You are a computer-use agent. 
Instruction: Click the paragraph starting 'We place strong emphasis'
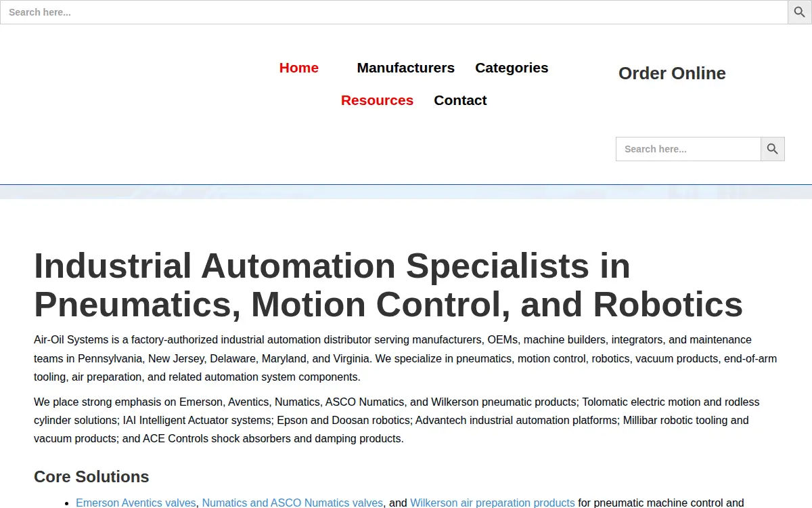(x=406, y=420)
